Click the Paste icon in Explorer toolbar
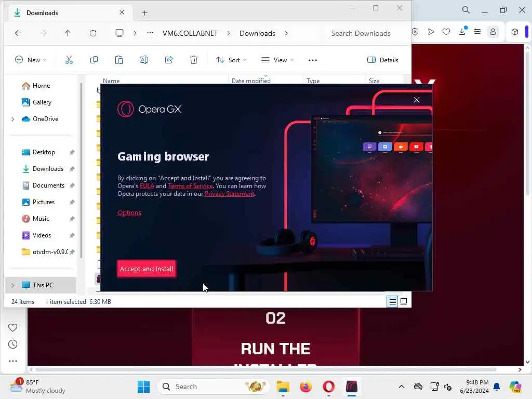532x399 pixels. [x=119, y=60]
